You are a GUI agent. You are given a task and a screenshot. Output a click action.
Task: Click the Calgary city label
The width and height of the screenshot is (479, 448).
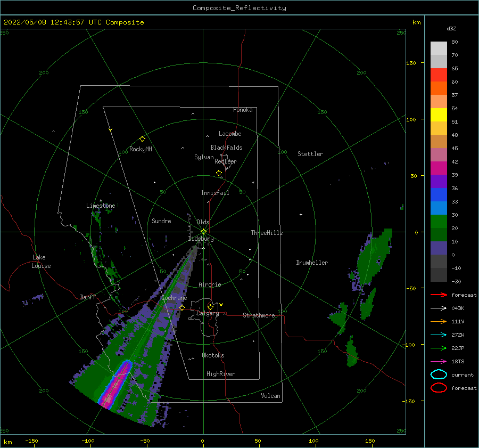click(x=208, y=313)
